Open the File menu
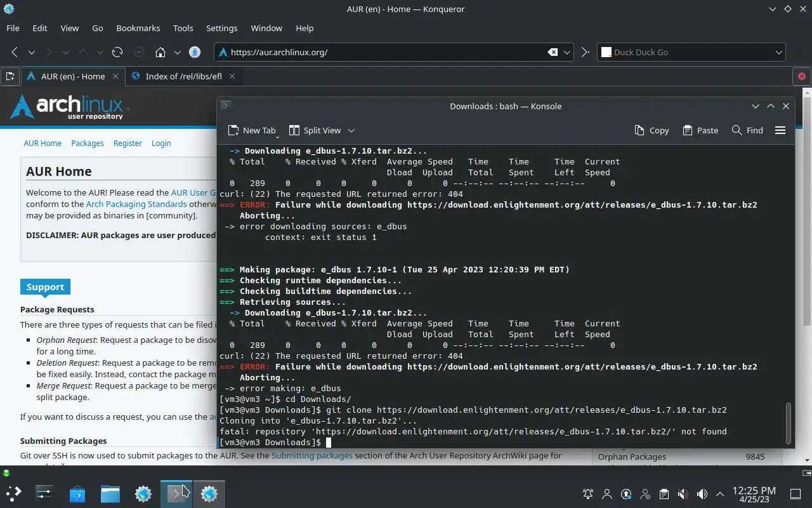The image size is (812, 508). pos(13,28)
